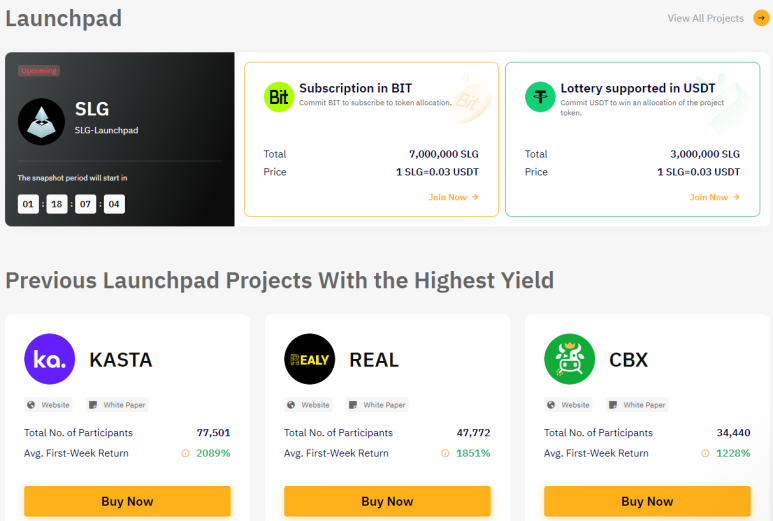
Task: Click info icon beside KASTA 2089% return
Action: pyautogui.click(x=185, y=453)
